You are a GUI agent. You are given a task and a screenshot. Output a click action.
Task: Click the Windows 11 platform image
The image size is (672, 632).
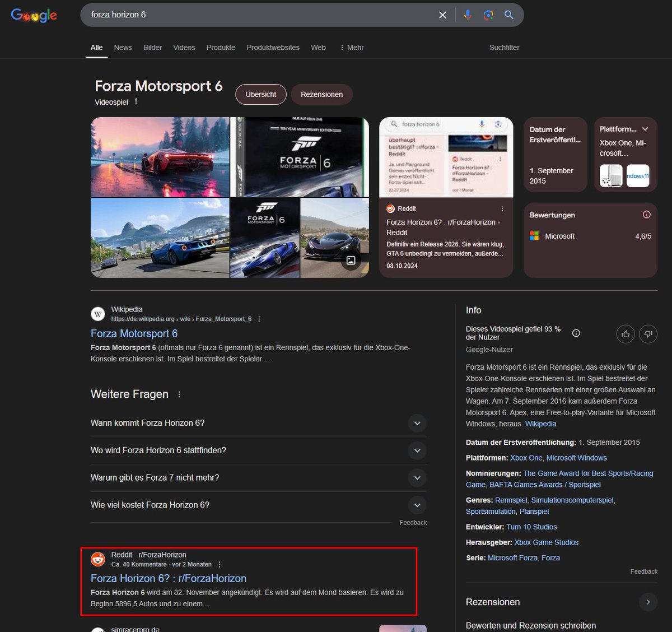pos(638,175)
